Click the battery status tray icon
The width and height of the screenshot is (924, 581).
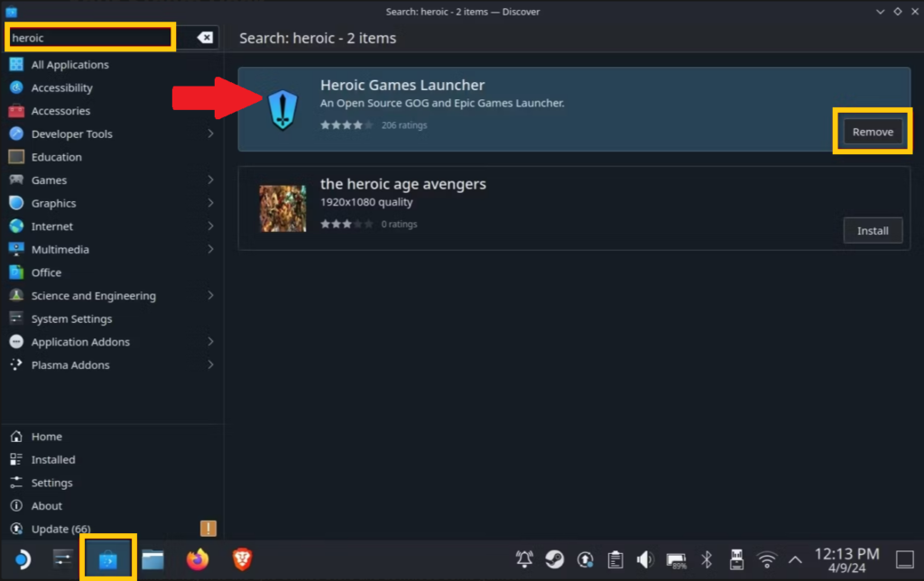[676, 559]
